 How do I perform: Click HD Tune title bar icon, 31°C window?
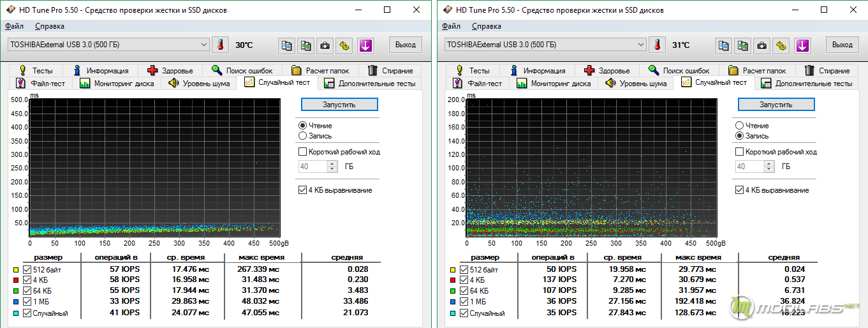(x=448, y=10)
